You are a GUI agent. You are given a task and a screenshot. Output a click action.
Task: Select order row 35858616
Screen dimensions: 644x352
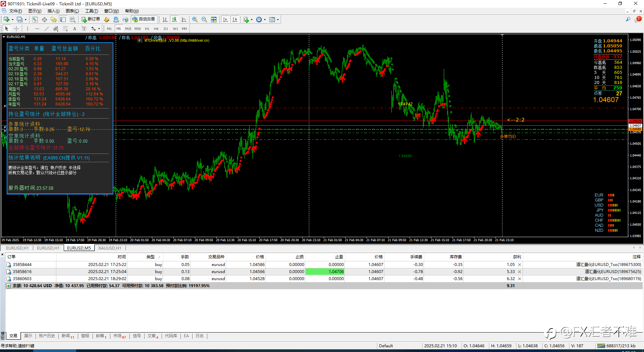click(x=324, y=272)
